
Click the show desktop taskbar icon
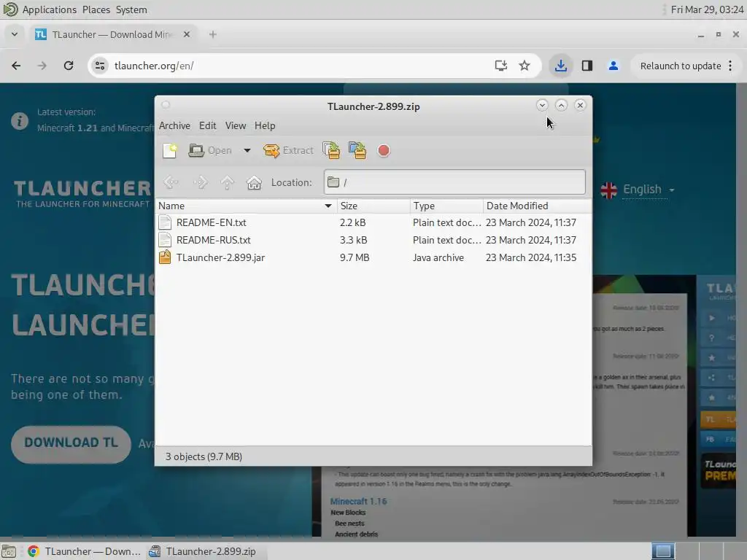point(9,551)
